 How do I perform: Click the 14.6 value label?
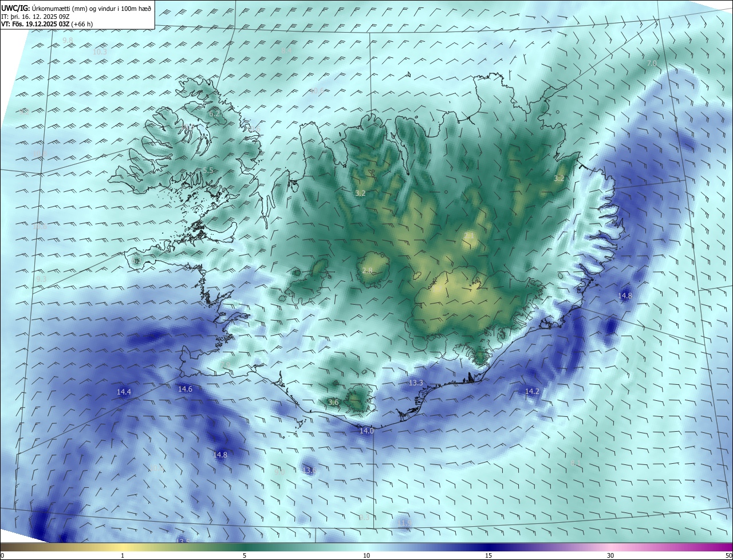185,389
